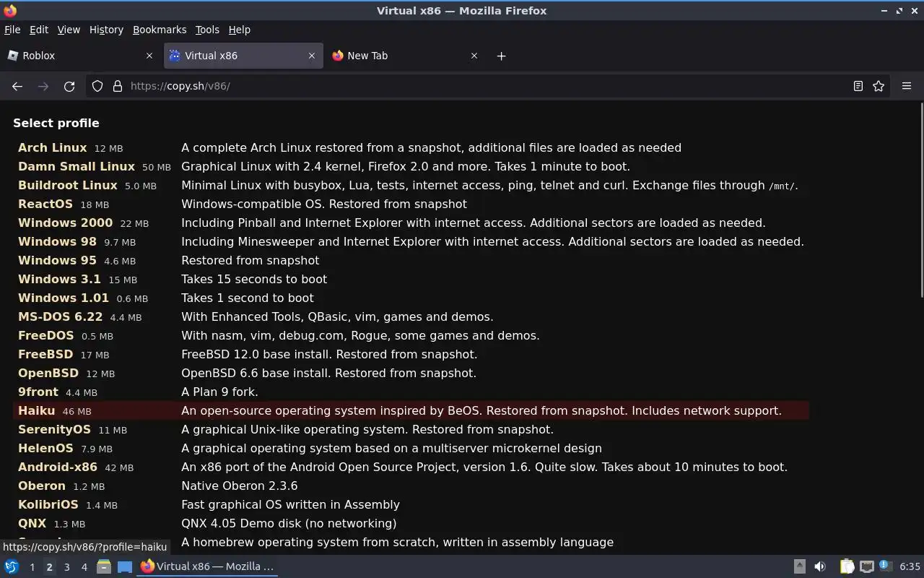Start the Windows 98 profile

(57, 241)
